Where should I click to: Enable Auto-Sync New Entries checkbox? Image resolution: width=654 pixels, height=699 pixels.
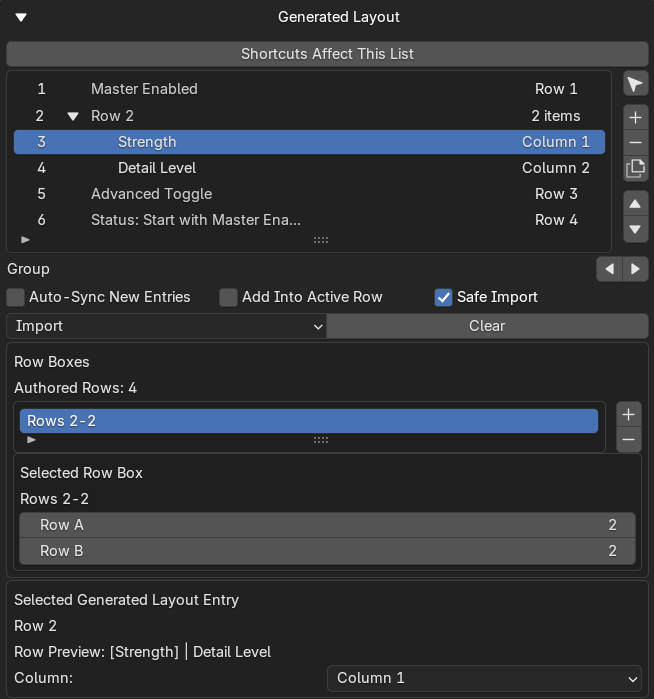click(16, 297)
